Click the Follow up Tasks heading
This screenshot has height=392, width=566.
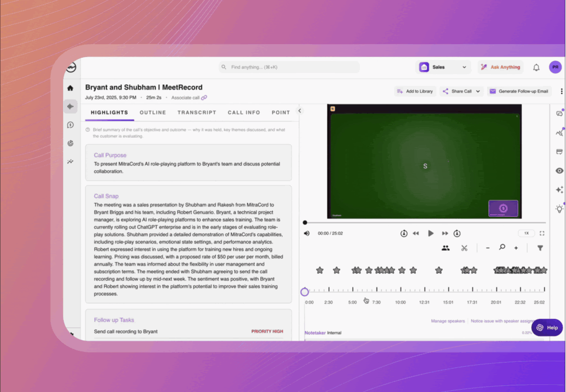coord(114,320)
